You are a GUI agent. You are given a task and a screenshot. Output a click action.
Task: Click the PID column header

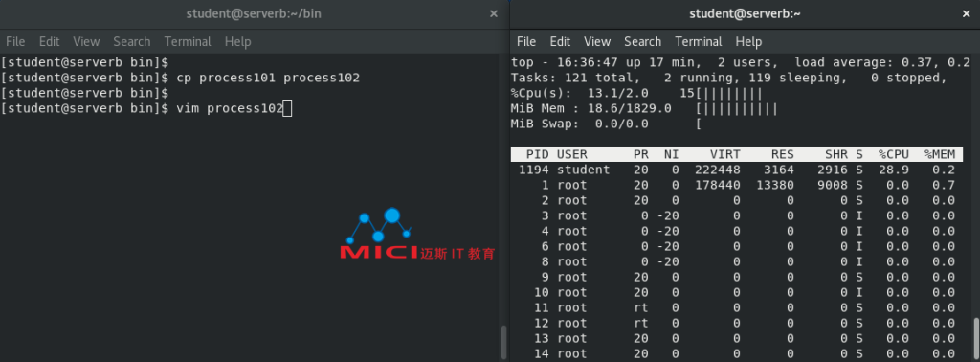538,154
